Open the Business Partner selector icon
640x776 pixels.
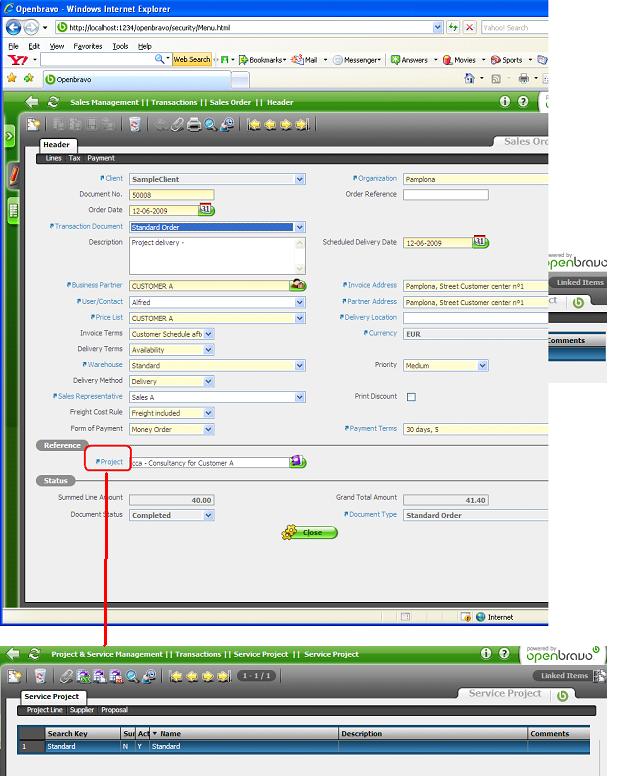point(297,285)
